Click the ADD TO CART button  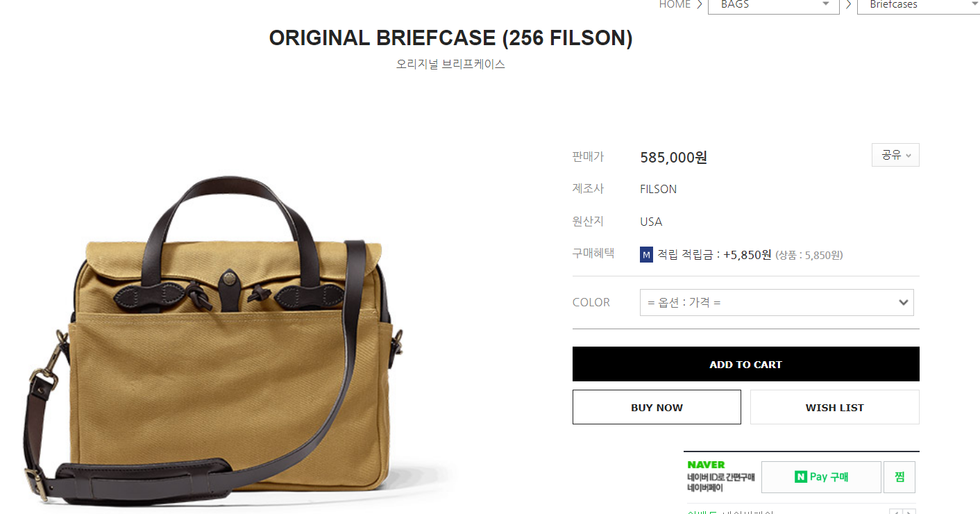745,364
